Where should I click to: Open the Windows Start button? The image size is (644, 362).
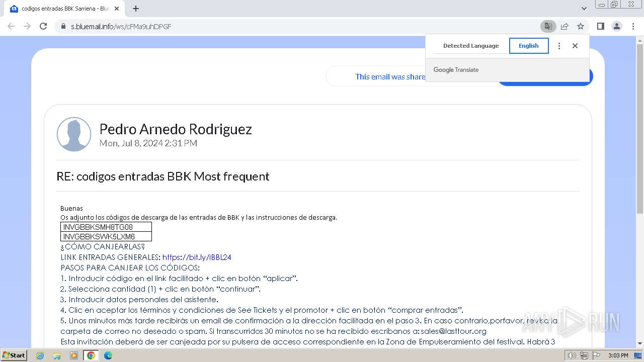[14, 355]
